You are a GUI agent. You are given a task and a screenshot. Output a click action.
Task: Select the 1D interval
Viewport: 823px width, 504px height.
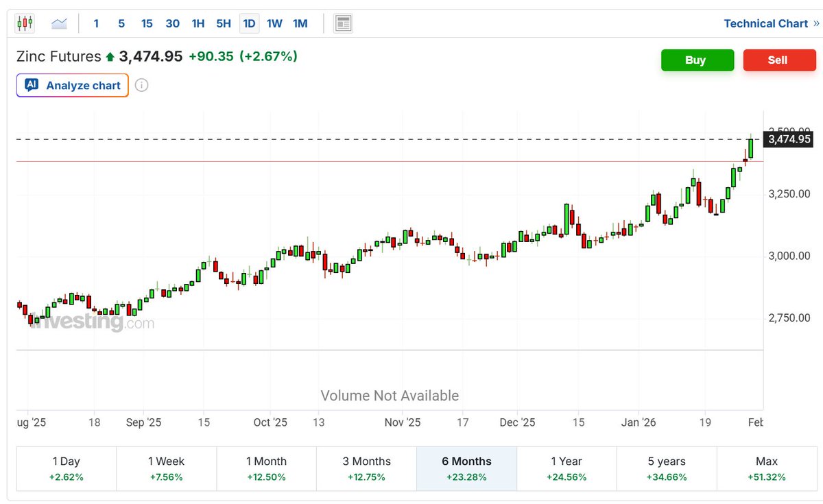pyautogui.click(x=249, y=23)
